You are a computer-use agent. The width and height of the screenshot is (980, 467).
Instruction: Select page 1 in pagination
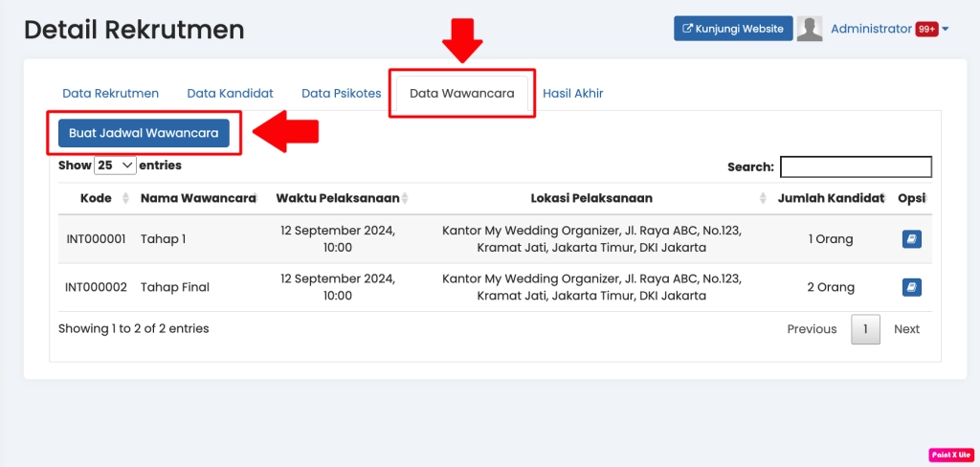865,329
